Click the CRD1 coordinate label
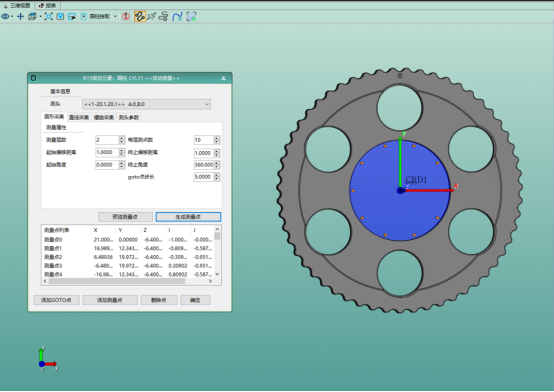The height and width of the screenshot is (392, 554). pyautogui.click(x=417, y=180)
